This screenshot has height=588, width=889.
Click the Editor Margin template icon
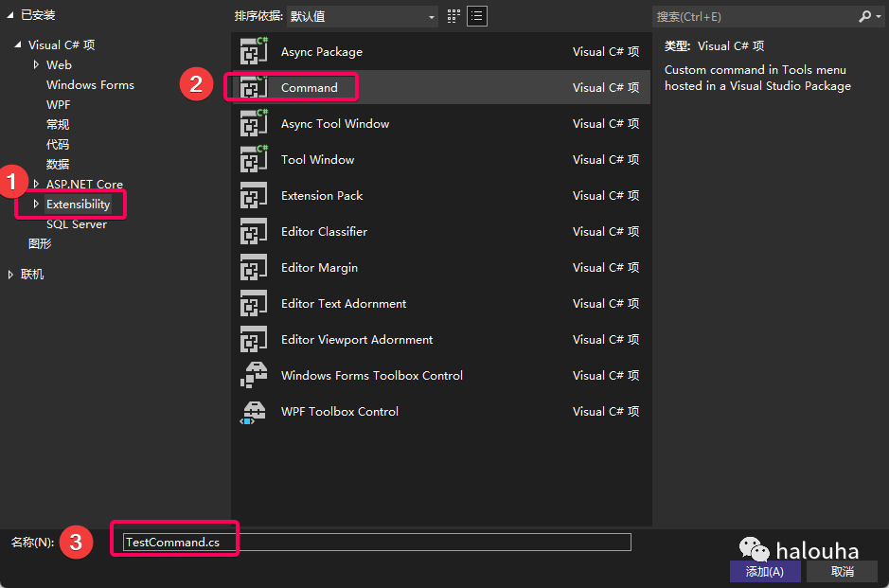tap(254, 267)
